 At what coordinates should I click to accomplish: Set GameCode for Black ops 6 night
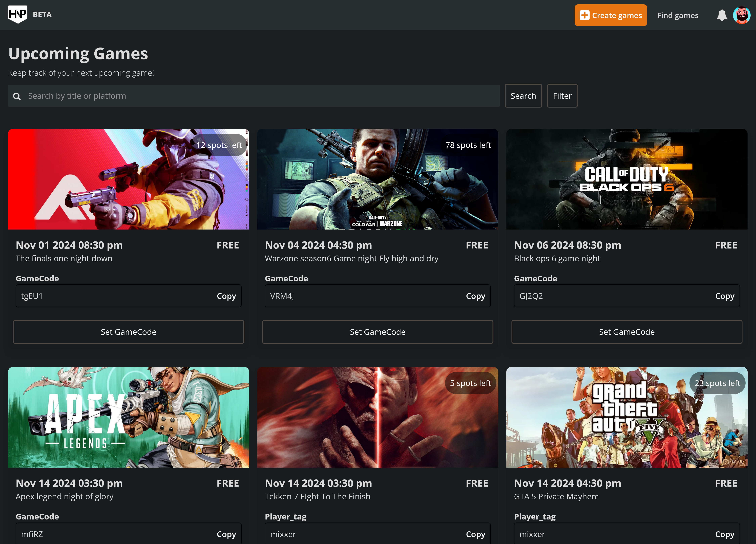pyautogui.click(x=627, y=332)
